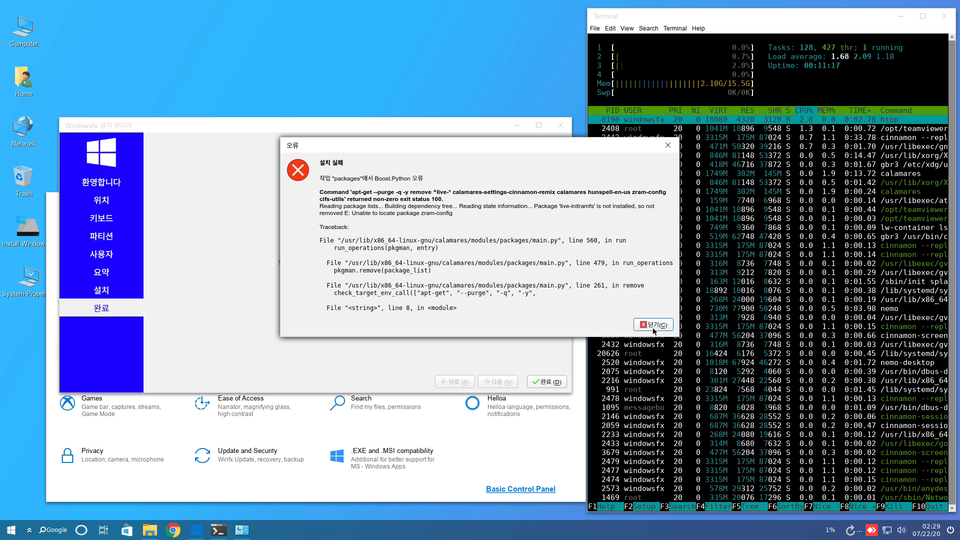Open the update refresh tray icon
The width and height of the screenshot is (960, 540).
(850, 530)
